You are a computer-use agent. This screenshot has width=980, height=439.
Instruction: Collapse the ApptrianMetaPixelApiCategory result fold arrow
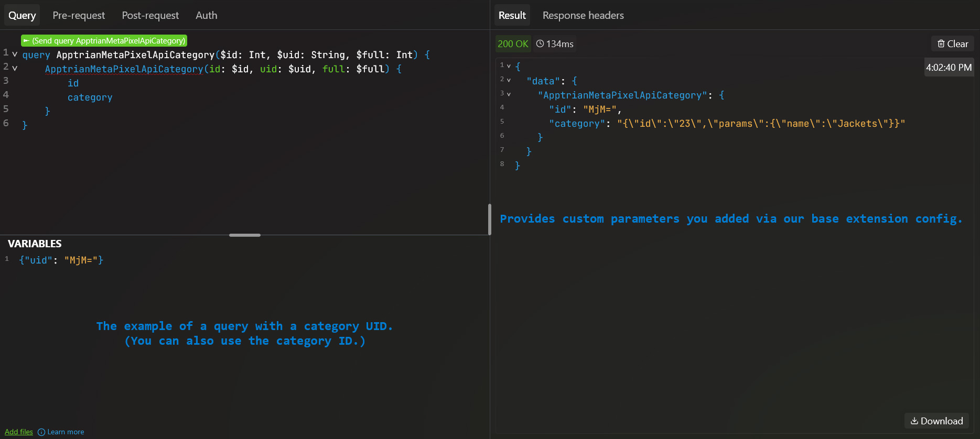[509, 94]
